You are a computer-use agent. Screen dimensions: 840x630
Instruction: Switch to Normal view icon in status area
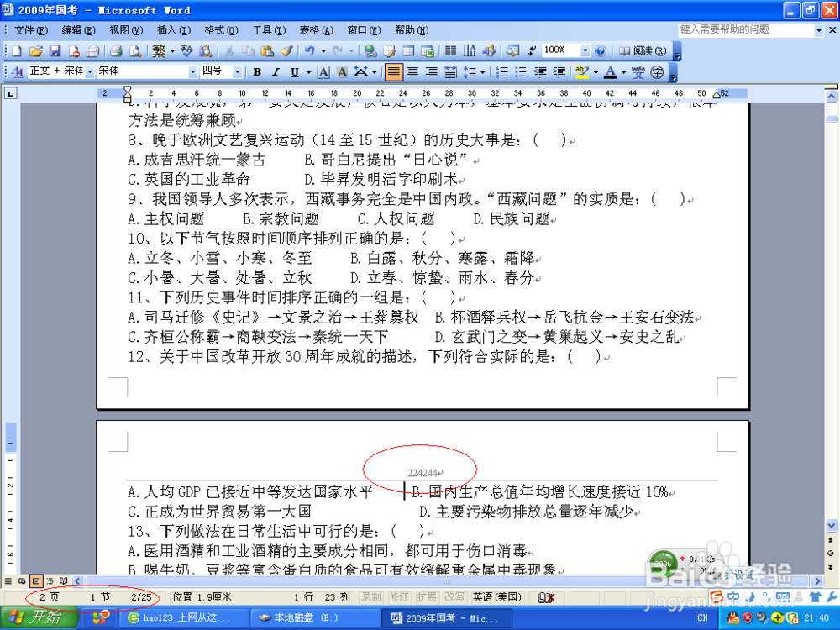(8, 580)
